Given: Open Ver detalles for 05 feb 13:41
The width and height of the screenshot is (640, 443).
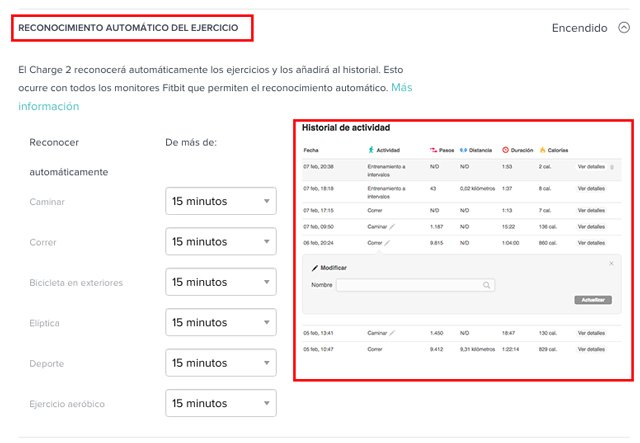Looking at the screenshot, I should coord(591,333).
